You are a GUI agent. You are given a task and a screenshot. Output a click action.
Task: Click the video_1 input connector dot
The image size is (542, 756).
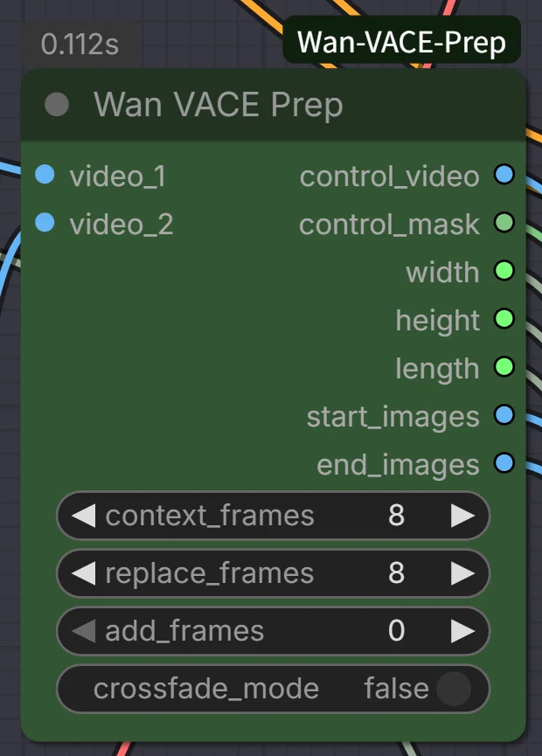[45, 175]
